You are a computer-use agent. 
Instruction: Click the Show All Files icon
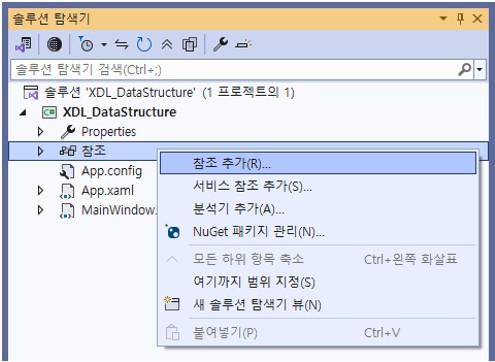coord(190,44)
